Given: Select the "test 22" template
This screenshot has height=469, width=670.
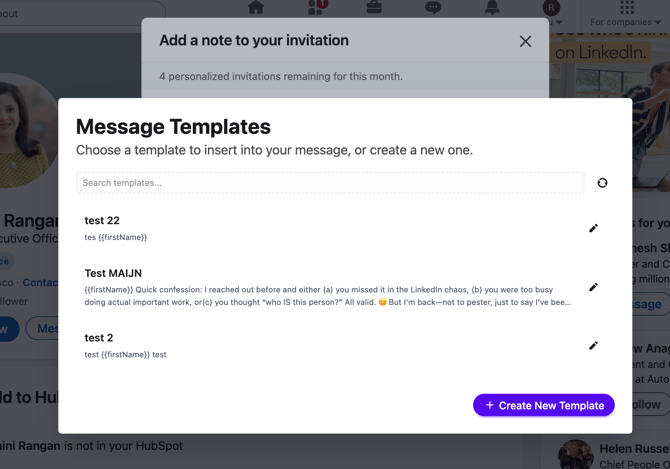Looking at the screenshot, I should tap(300, 228).
